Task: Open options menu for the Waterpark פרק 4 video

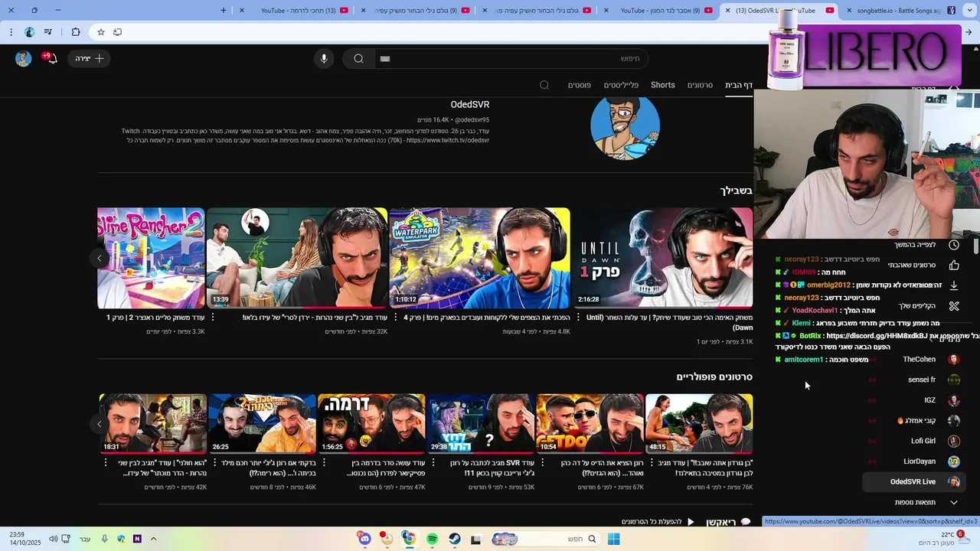Action: point(395,318)
